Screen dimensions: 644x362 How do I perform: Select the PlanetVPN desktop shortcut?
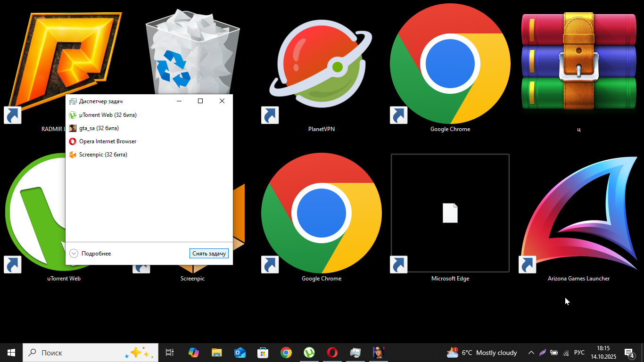[x=322, y=68]
